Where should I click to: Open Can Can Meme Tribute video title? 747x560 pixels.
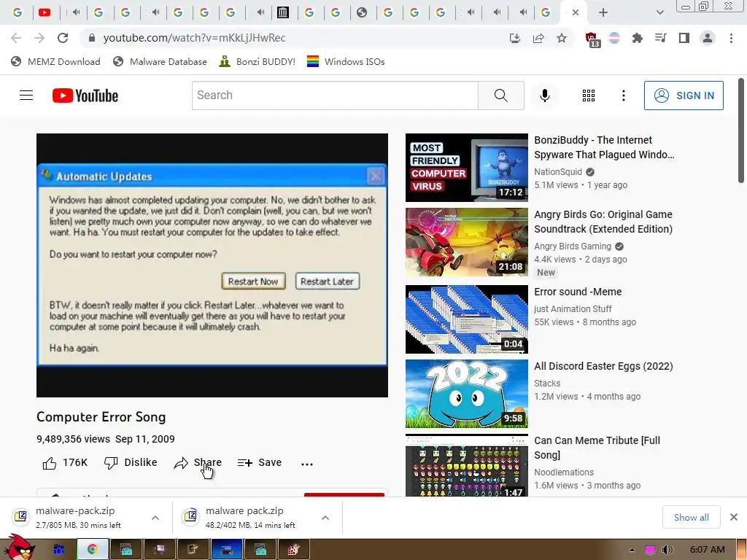[x=597, y=448]
